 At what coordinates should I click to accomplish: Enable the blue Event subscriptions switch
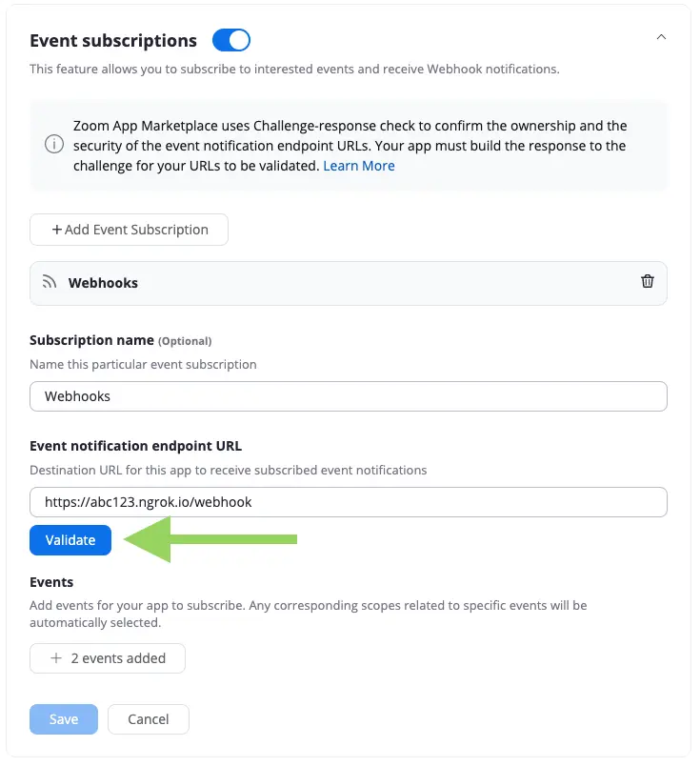(x=230, y=40)
